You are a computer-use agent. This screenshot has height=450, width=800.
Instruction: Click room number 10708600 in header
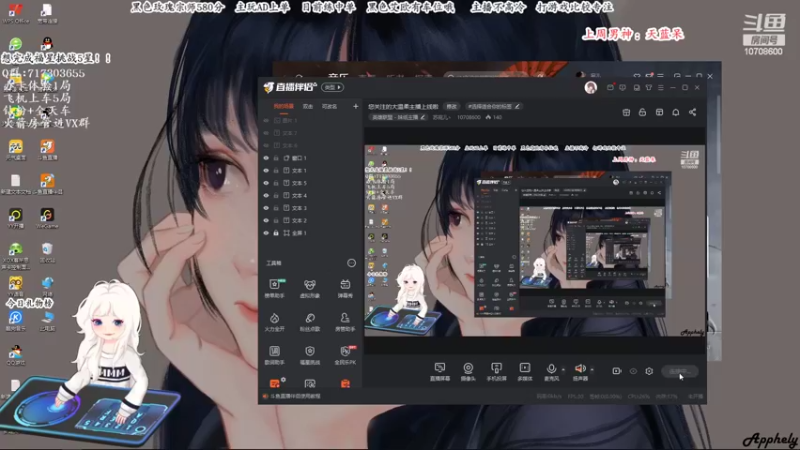click(469, 117)
